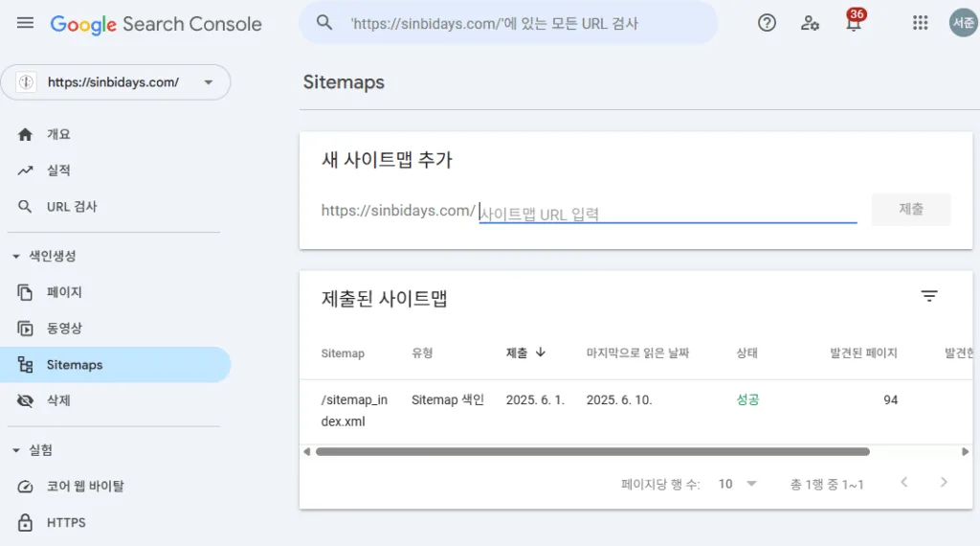The height and width of the screenshot is (546, 980).
Task: Click the 제출 submit button
Action: pyautogui.click(x=911, y=209)
